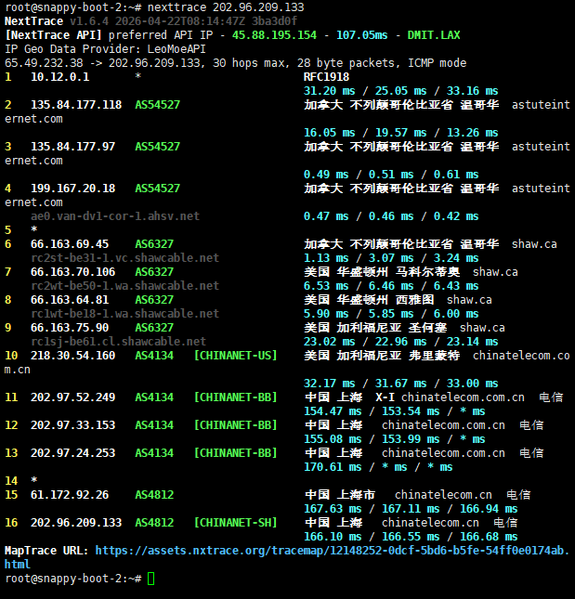Select 'IP Geo Data Provider: LeoMoeAPI' line
575x599 pixels.
[x=105, y=49]
